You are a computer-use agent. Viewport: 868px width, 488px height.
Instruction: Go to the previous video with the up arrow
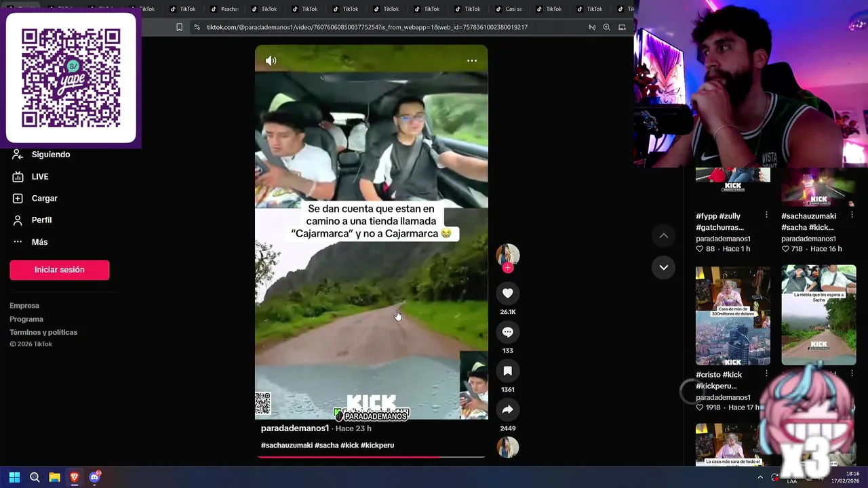(664, 236)
